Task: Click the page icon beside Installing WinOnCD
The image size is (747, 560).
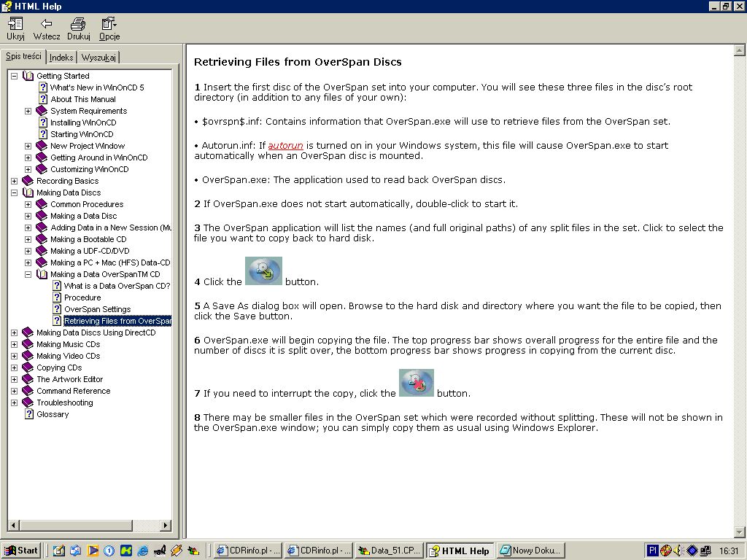Action: (43, 122)
